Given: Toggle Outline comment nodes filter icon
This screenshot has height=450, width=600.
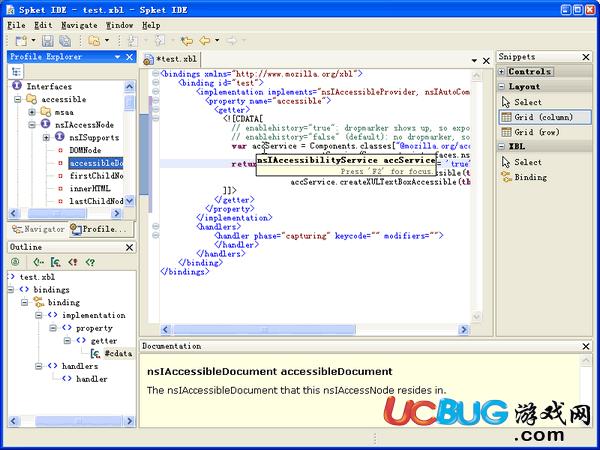Looking at the screenshot, I should point(38,262).
